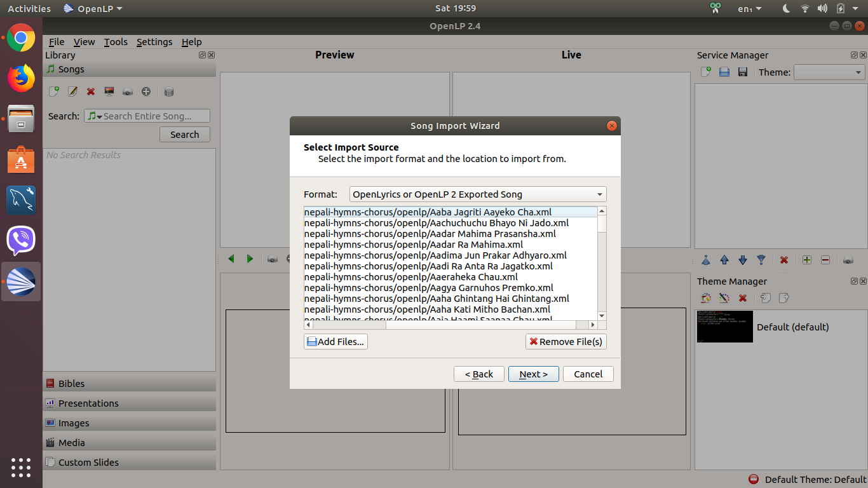Click Next in Song Import Wizard
The height and width of the screenshot is (488, 868).
[x=534, y=374]
